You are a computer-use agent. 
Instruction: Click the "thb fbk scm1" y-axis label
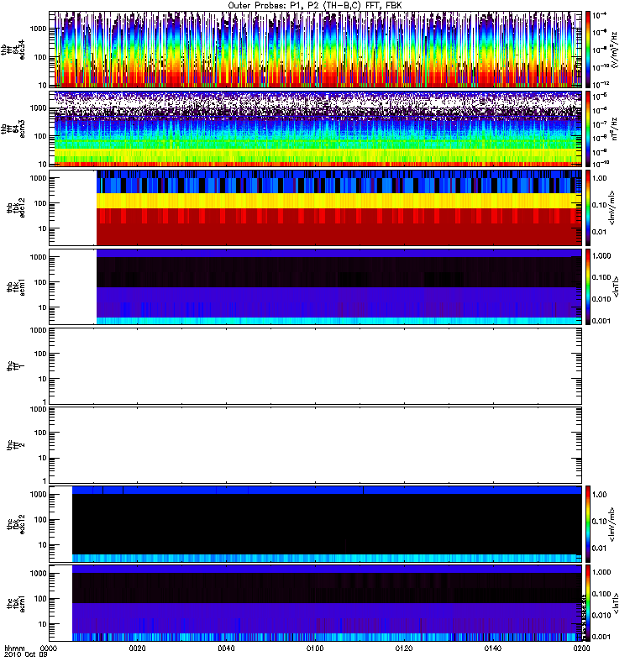coord(16,286)
